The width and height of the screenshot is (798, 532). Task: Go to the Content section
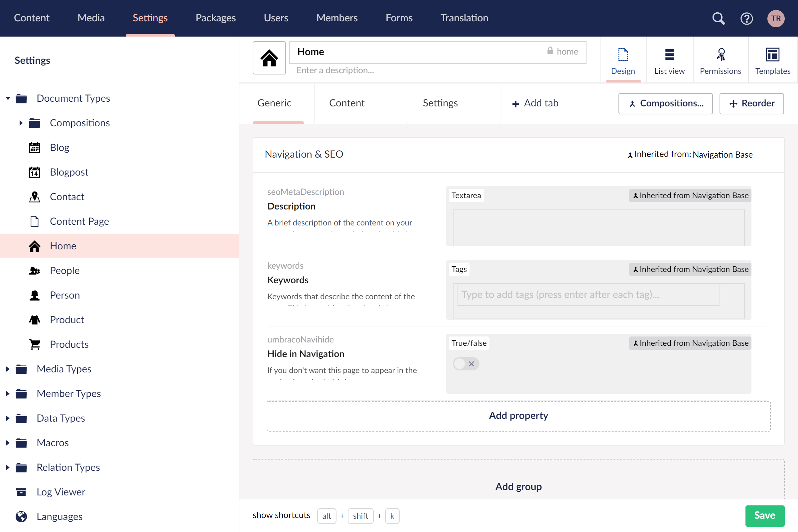[32, 18]
